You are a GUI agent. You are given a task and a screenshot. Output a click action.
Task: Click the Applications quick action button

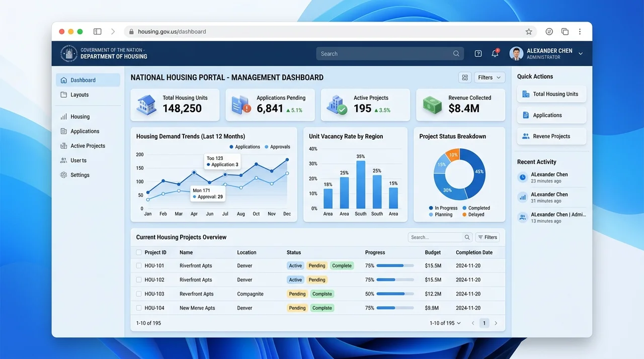(x=551, y=115)
